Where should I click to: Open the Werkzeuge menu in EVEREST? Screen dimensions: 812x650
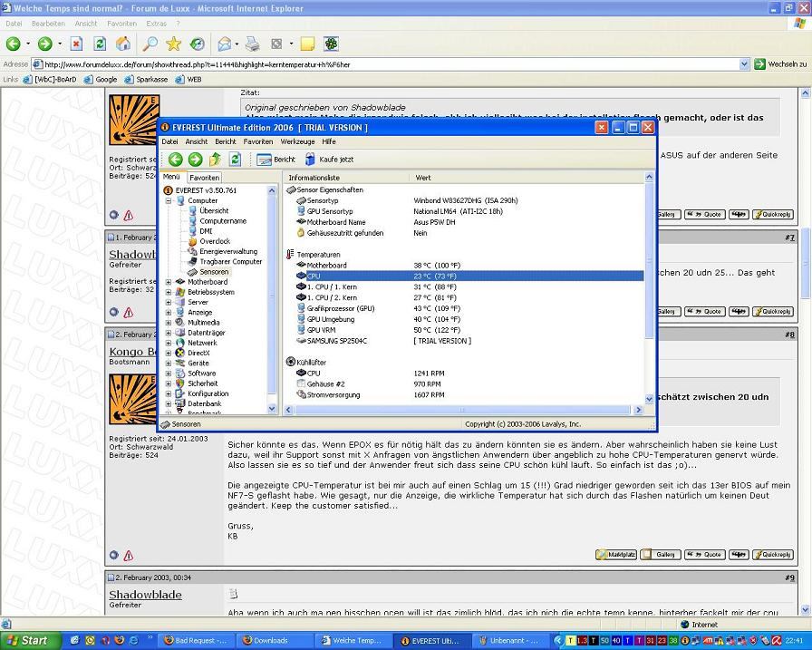[x=298, y=141]
